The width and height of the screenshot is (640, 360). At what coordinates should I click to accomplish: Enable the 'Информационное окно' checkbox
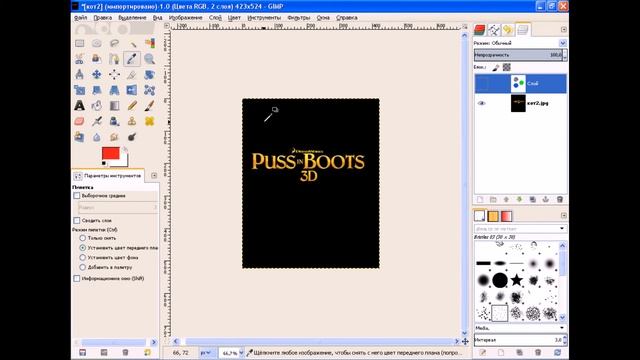click(77, 278)
